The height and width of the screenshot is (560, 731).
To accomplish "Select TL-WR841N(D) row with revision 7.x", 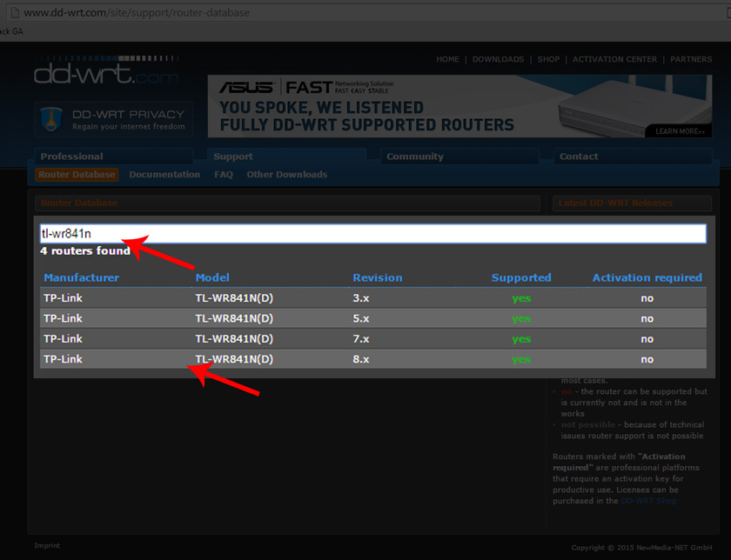I will [373, 339].
